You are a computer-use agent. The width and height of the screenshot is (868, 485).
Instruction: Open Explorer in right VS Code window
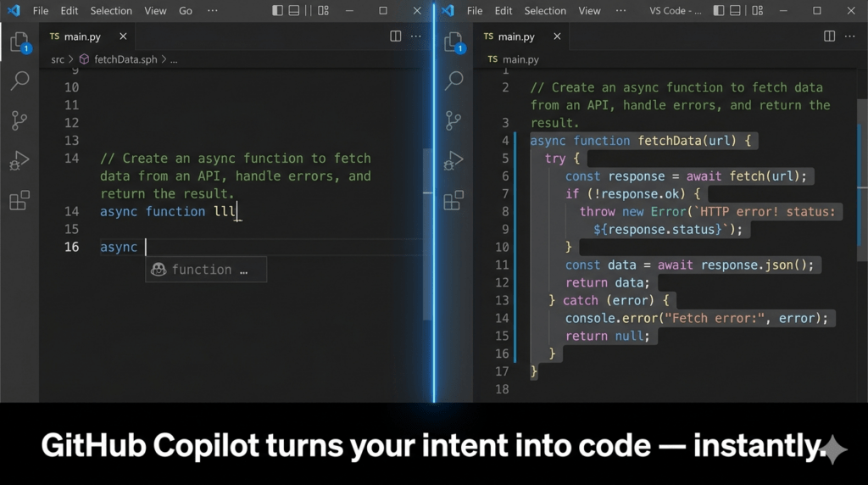click(x=454, y=42)
